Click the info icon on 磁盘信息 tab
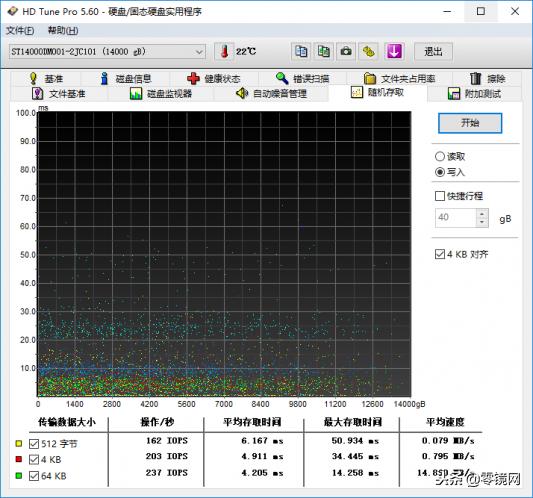The height and width of the screenshot is (498, 533). (104, 79)
